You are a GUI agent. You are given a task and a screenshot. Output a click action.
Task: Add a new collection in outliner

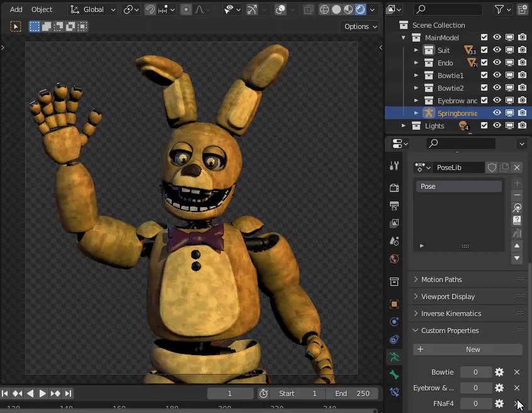522,9
